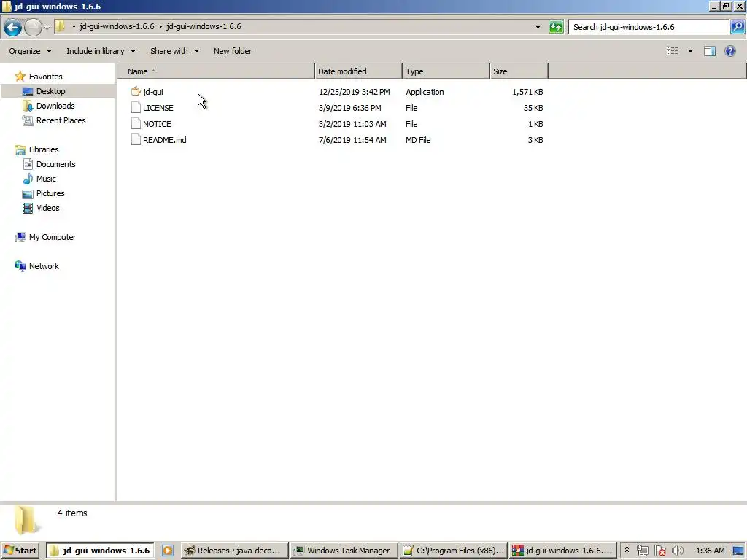
Task: Select the LICENSE file icon
Action: [x=136, y=108]
